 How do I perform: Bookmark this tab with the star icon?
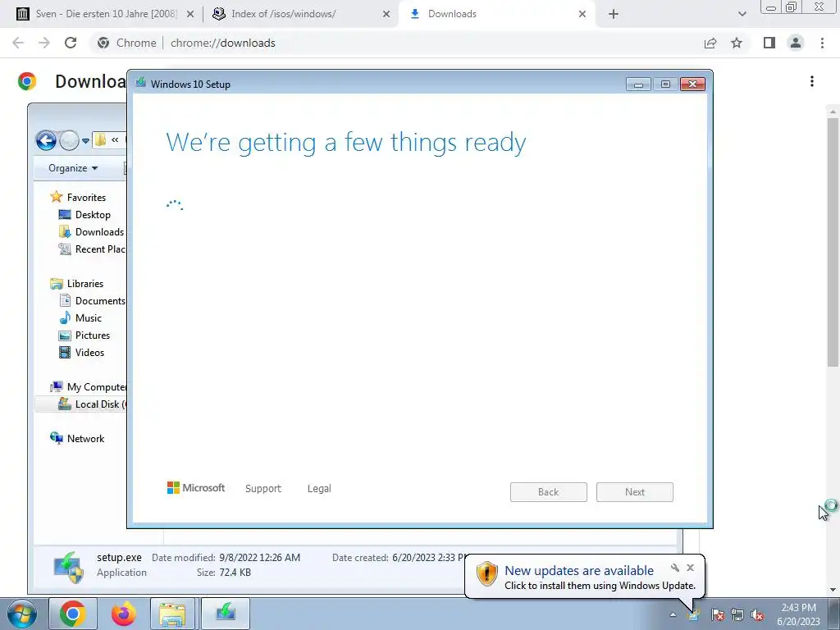click(737, 43)
